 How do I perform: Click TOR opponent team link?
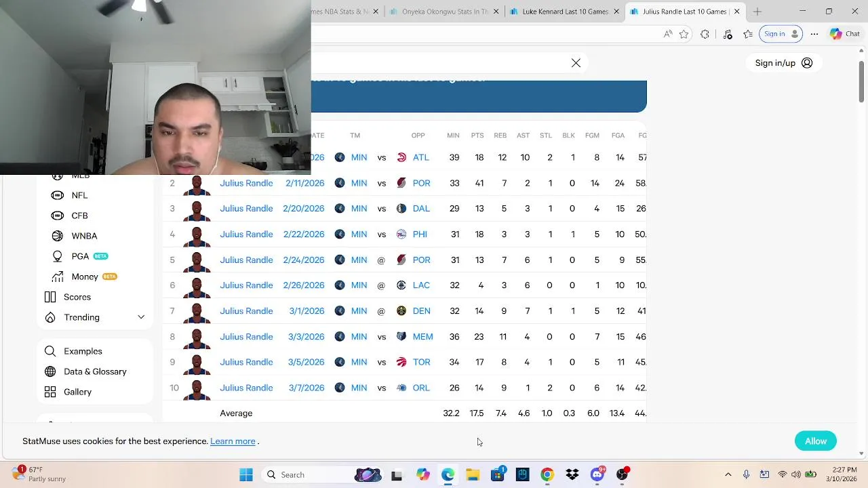tap(421, 362)
